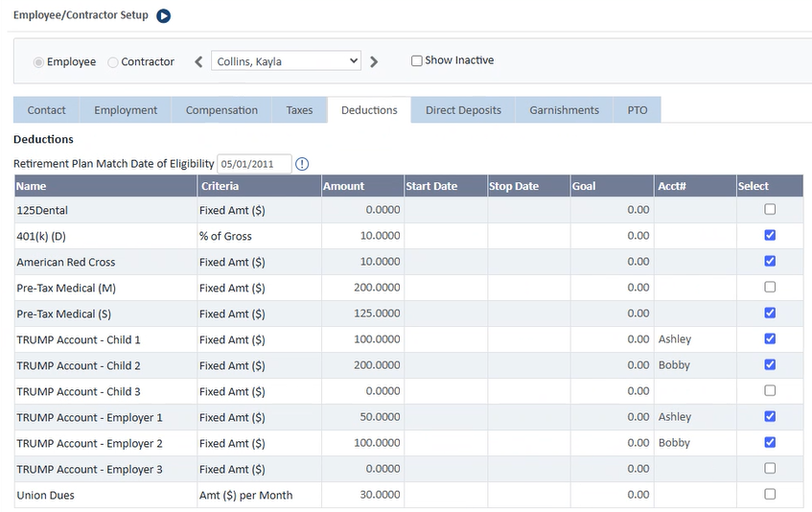
Task: Uncheck the Pre-Tax Medical (S) Select box
Action: 770,313
